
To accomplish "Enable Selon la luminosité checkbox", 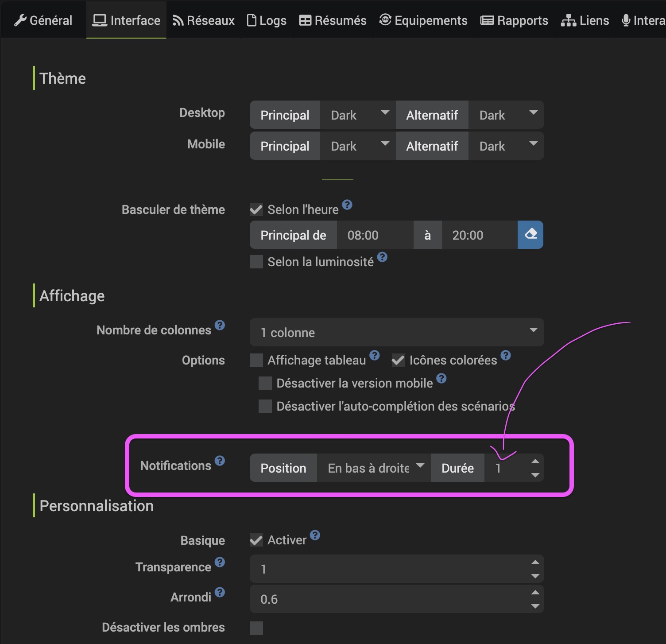I will pos(256,262).
